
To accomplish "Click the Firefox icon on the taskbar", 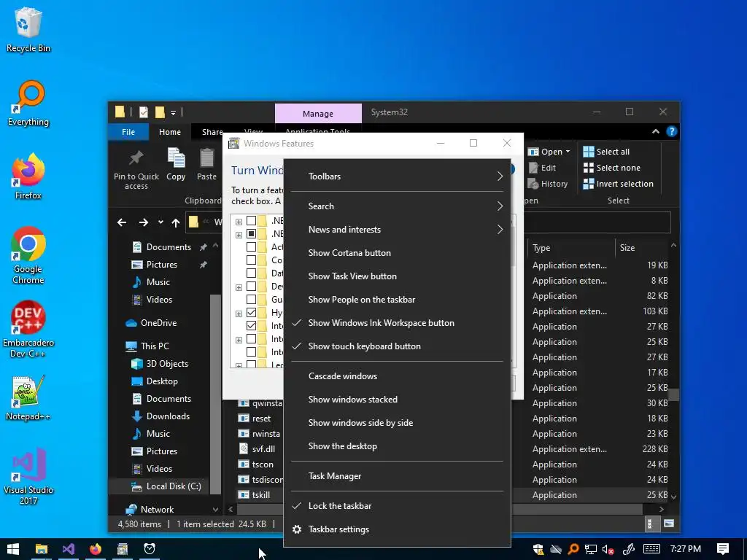I will (x=96, y=549).
